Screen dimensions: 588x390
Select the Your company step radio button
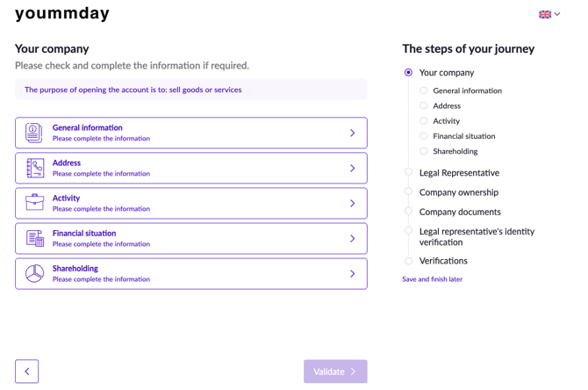[x=408, y=72]
